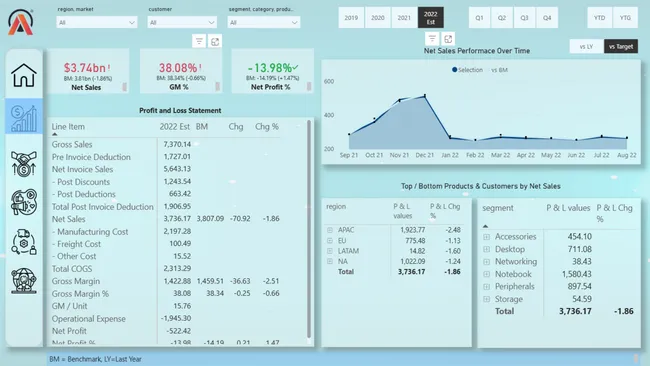Expand the Networking segment row

click(487, 262)
